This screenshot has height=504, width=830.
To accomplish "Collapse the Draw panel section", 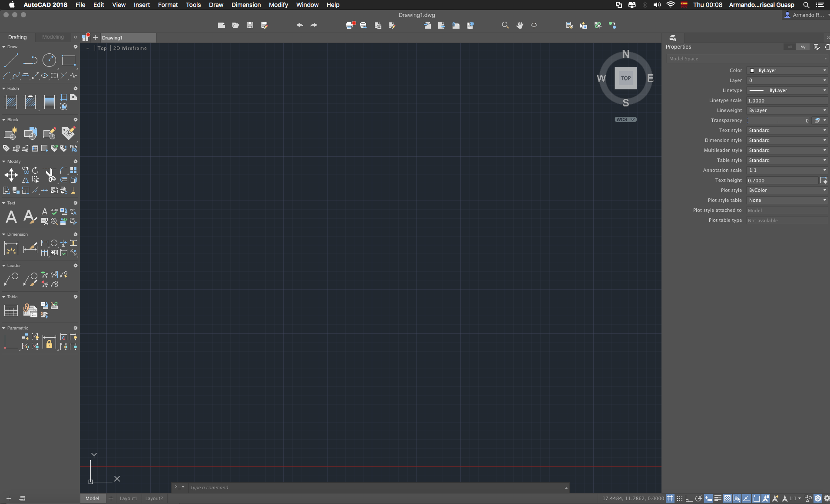I will pyautogui.click(x=4, y=47).
